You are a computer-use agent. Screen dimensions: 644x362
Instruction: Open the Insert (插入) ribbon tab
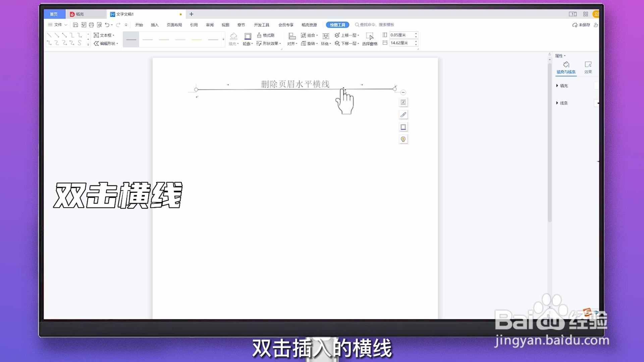pos(155,25)
